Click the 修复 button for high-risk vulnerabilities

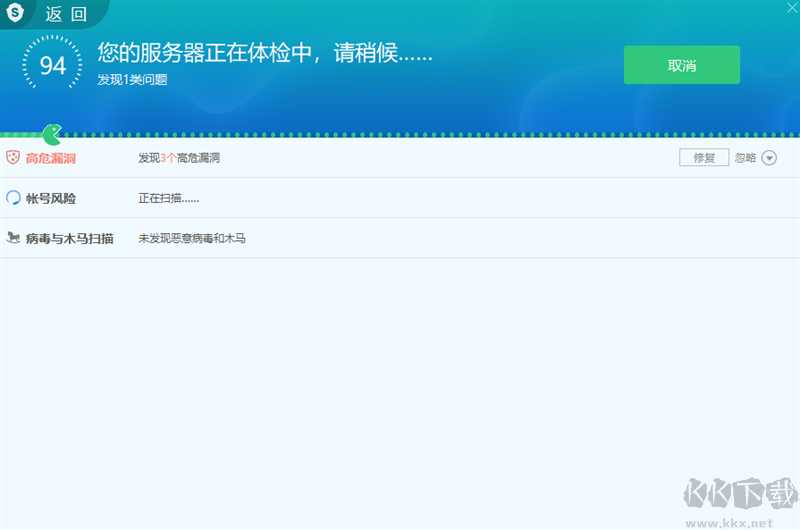tap(704, 158)
